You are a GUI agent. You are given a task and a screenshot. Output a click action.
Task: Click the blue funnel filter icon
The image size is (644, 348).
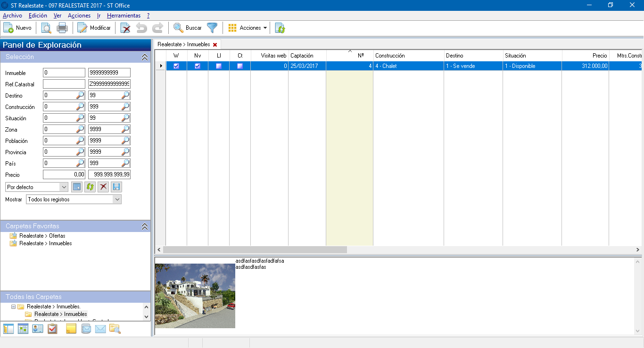tap(212, 28)
